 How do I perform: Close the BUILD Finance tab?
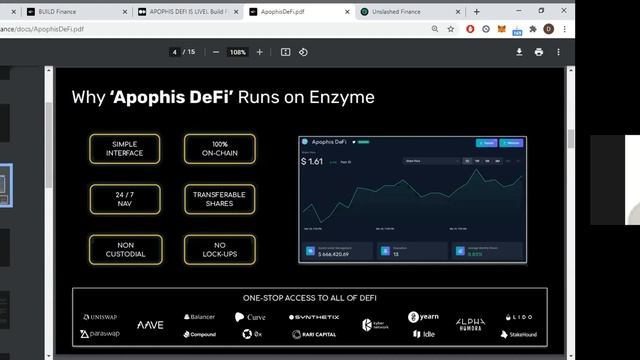(x=125, y=12)
